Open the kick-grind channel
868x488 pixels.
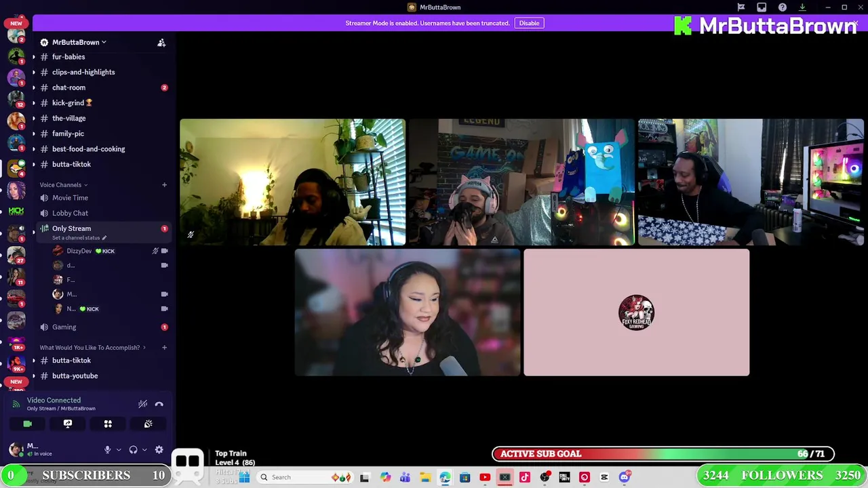click(x=72, y=103)
